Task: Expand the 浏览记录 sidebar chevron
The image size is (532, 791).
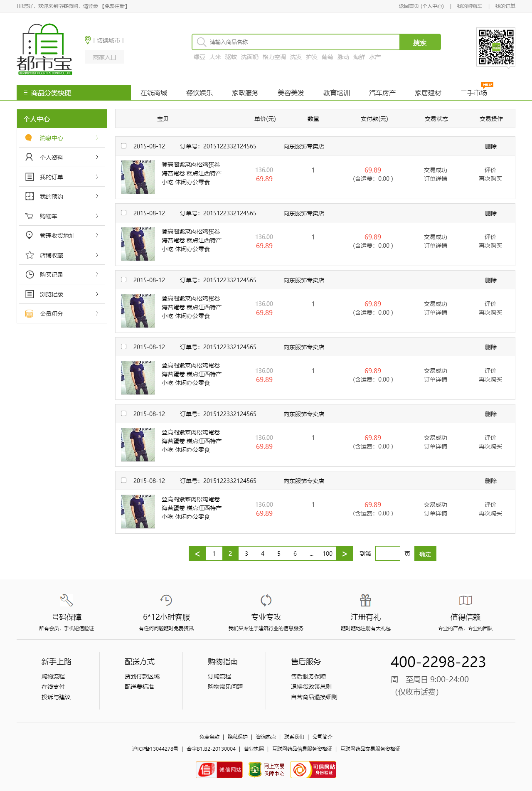Action: (97, 294)
